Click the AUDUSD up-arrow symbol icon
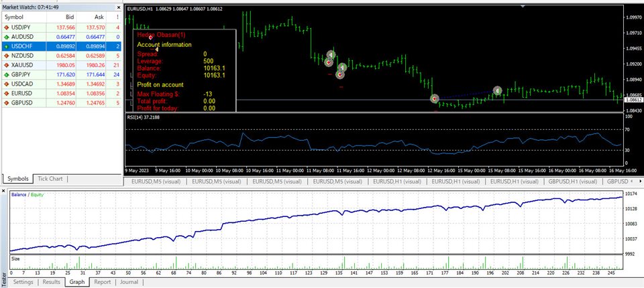This screenshot has height=288, width=644. click(x=6, y=37)
